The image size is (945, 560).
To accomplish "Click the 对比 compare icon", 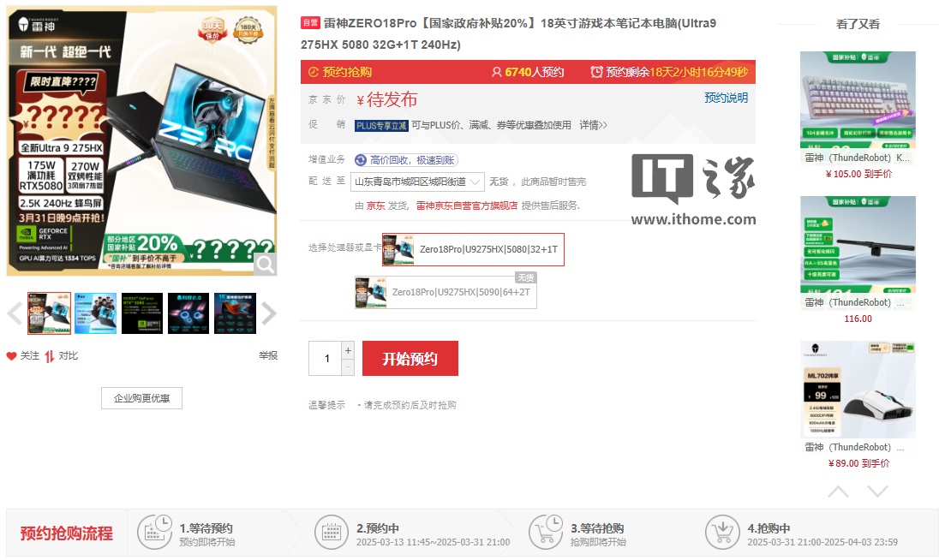I will point(50,356).
